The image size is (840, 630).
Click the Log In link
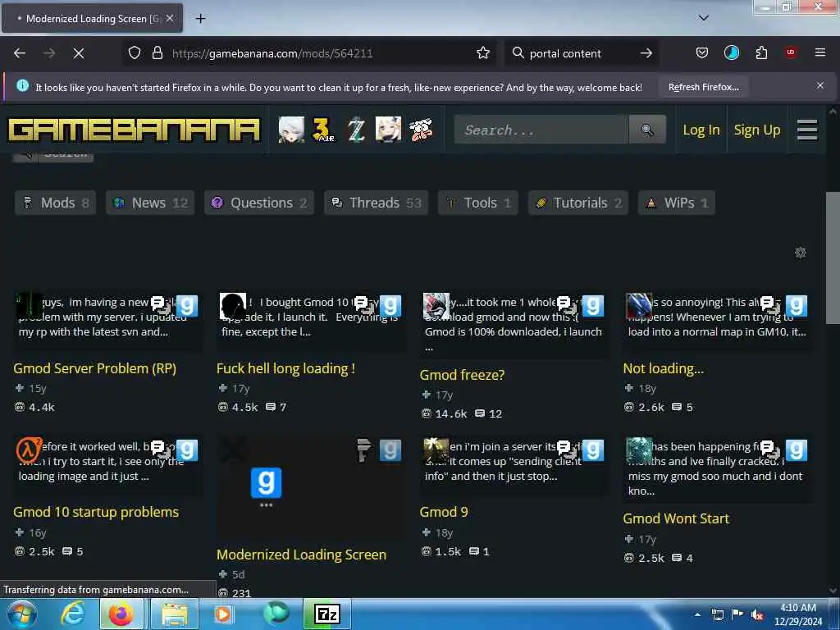coord(701,130)
